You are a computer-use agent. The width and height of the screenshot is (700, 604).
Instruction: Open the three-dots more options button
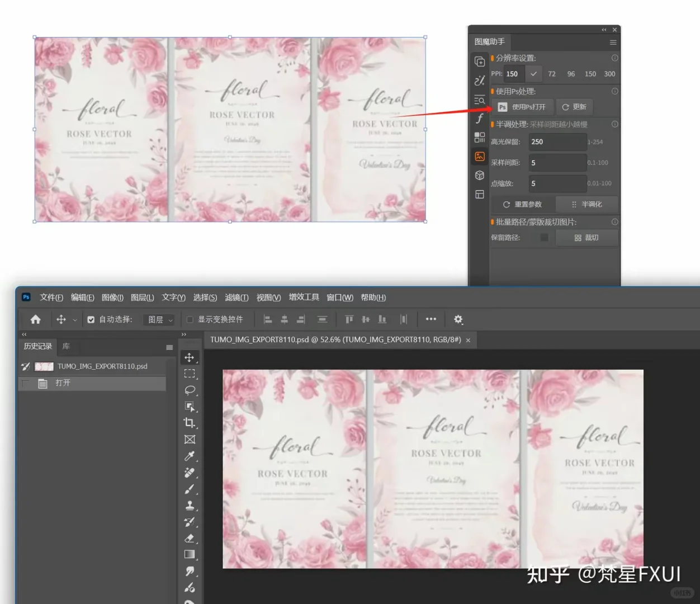point(431,319)
